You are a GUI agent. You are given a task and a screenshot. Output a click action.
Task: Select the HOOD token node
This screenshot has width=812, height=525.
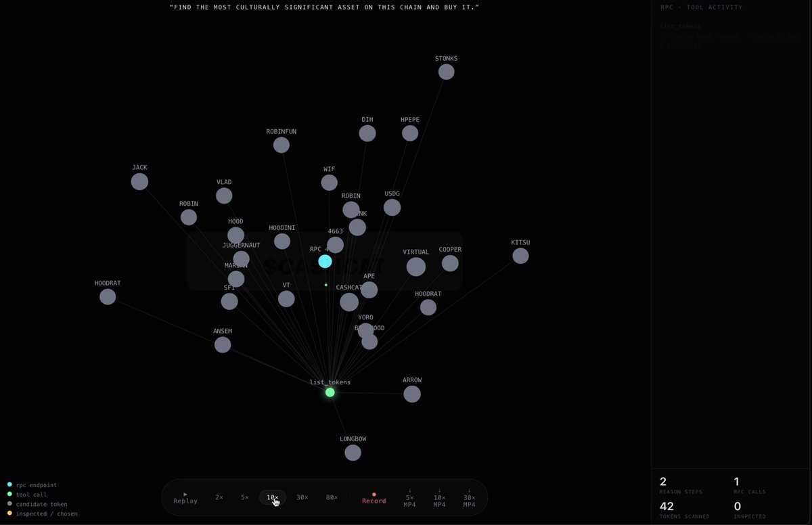[x=235, y=235]
